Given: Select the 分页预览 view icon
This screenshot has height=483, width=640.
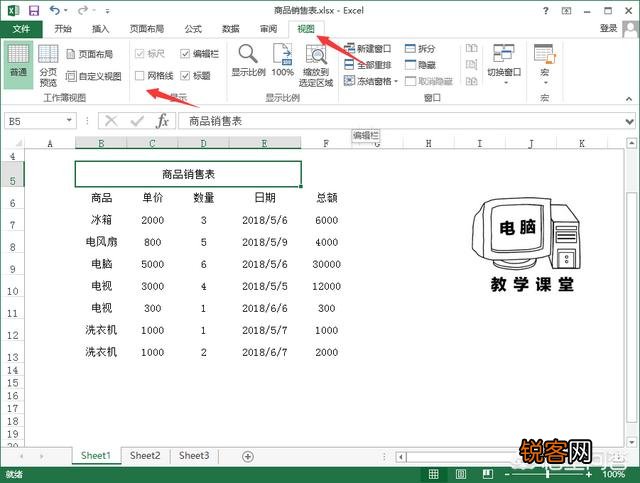Looking at the screenshot, I should pyautogui.click(x=48, y=65).
